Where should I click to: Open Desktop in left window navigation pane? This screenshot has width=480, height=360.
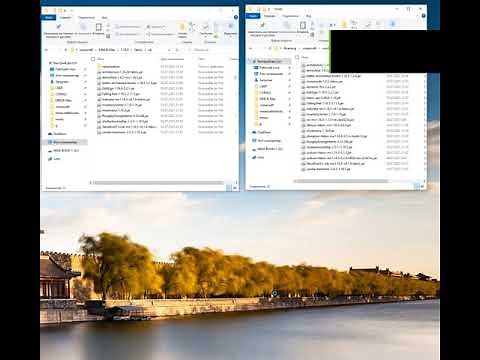(x=65, y=69)
